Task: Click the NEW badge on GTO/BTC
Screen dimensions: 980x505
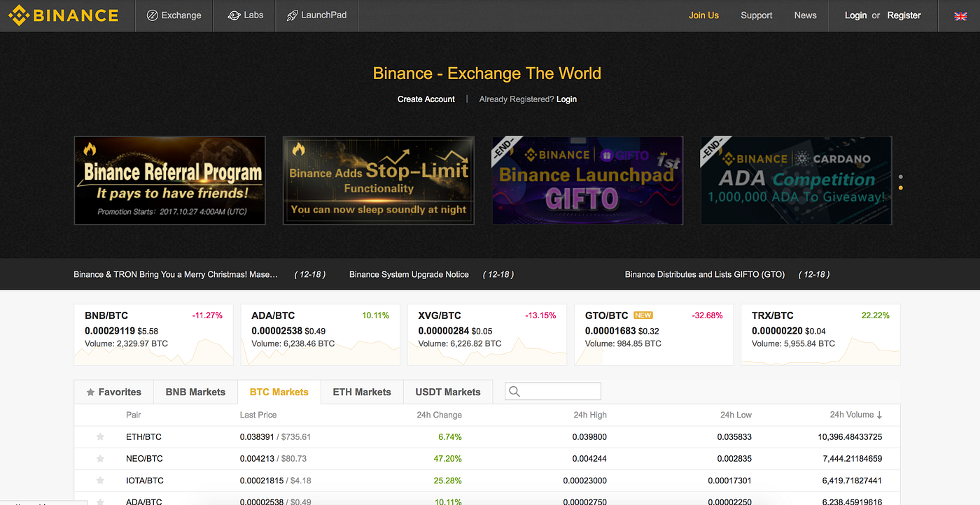Action: pyautogui.click(x=643, y=315)
